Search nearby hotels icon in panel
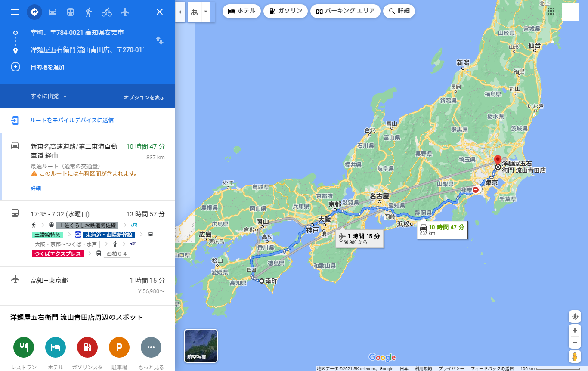The image size is (588, 371). tap(56, 347)
